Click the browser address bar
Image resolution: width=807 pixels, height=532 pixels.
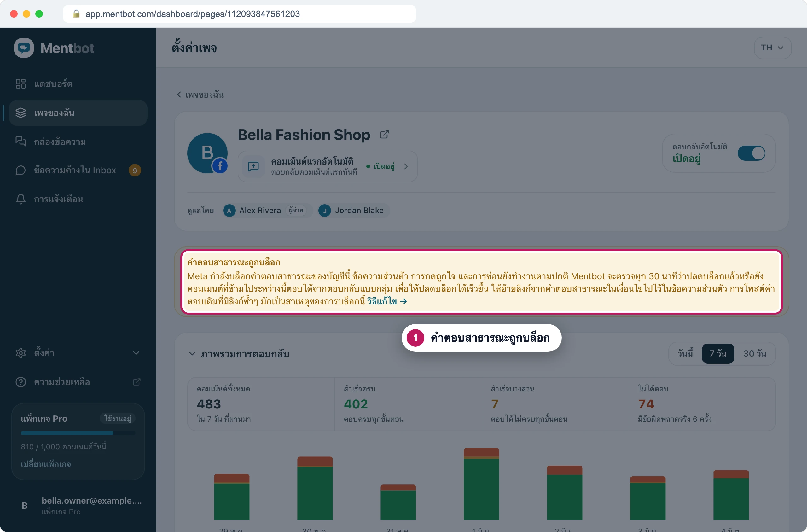239,14
